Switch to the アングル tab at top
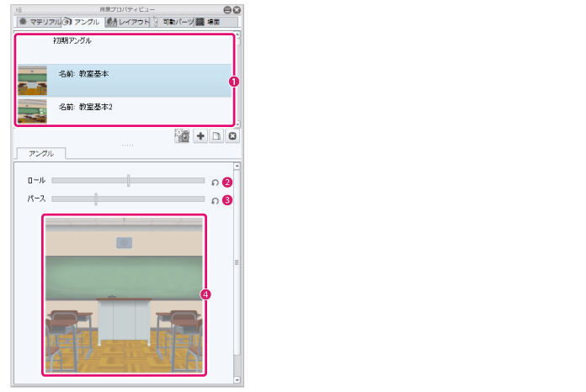Image resolution: width=586 pixels, height=392 pixels. pyautogui.click(x=83, y=22)
